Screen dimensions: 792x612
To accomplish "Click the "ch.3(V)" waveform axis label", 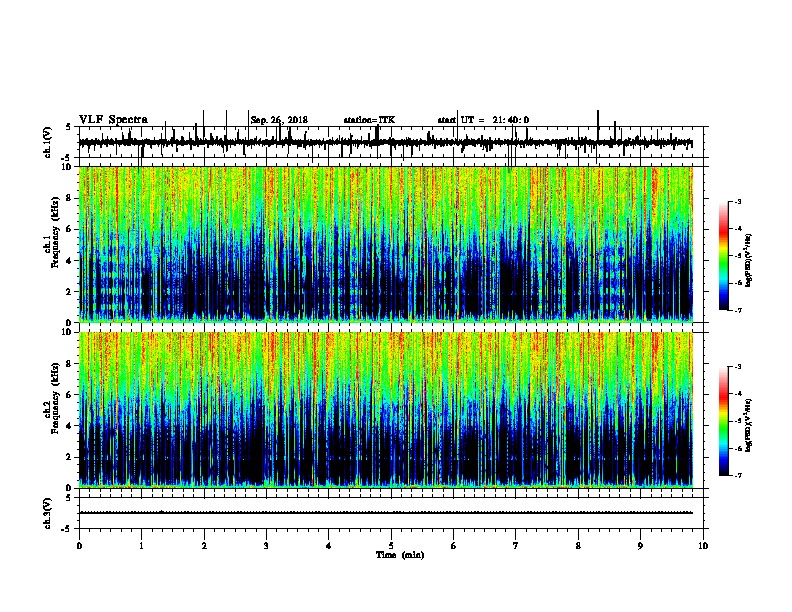I will click(48, 514).
